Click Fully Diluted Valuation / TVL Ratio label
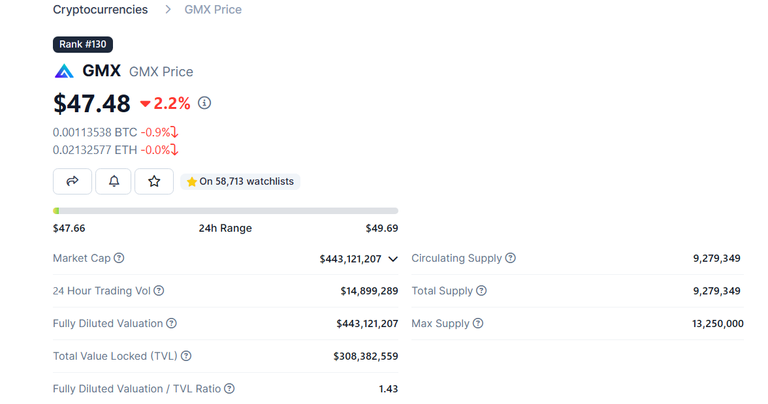Screen dimensions: 768x404 (137, 389)
